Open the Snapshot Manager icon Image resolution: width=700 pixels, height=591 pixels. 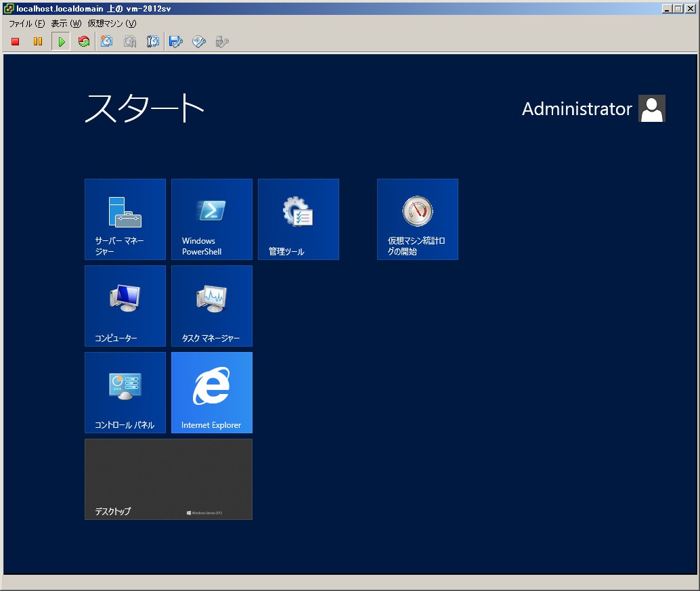click(x=153, y=41)
